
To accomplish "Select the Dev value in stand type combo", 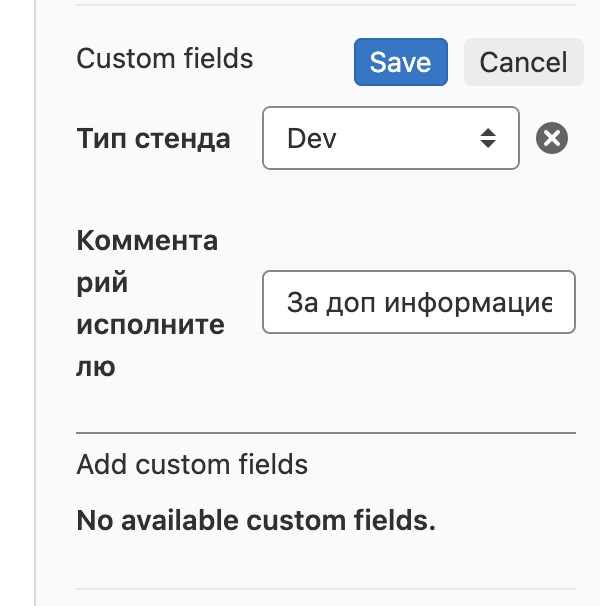I will coord(312,138).
